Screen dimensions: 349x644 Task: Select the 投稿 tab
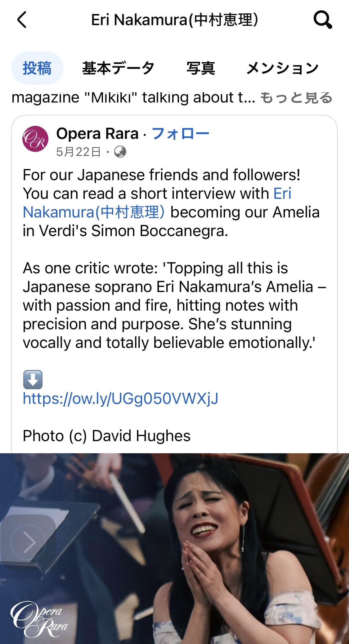[x=37, y=68]
